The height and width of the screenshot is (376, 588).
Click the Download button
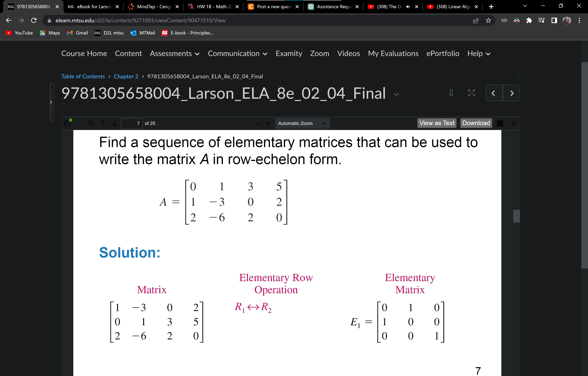(x=476, y=123)
